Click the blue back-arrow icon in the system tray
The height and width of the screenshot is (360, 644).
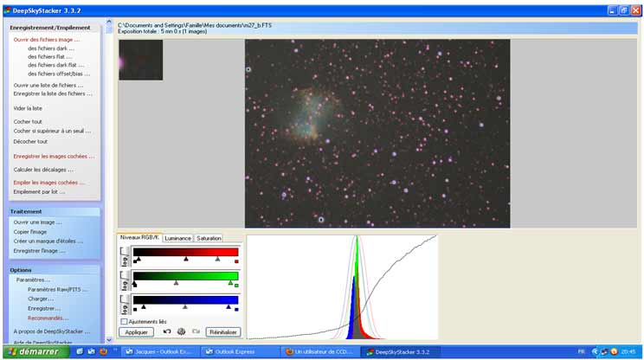coord(596,352)
